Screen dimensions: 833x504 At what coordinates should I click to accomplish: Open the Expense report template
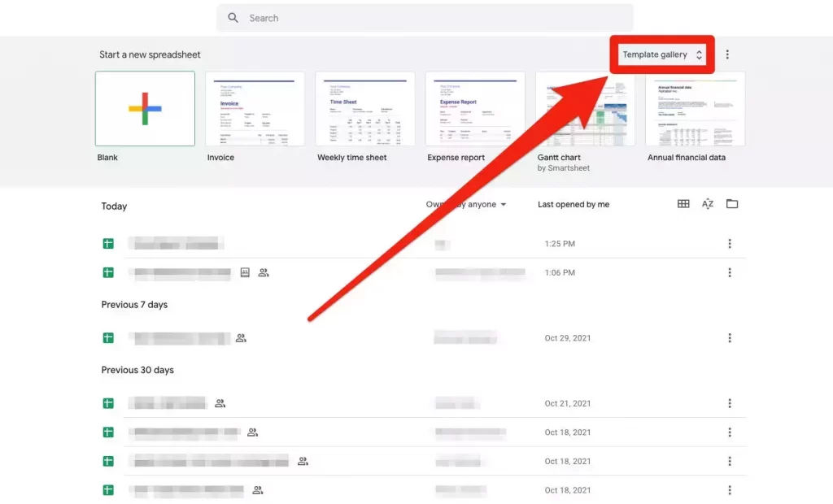click(x=475, y=109)
